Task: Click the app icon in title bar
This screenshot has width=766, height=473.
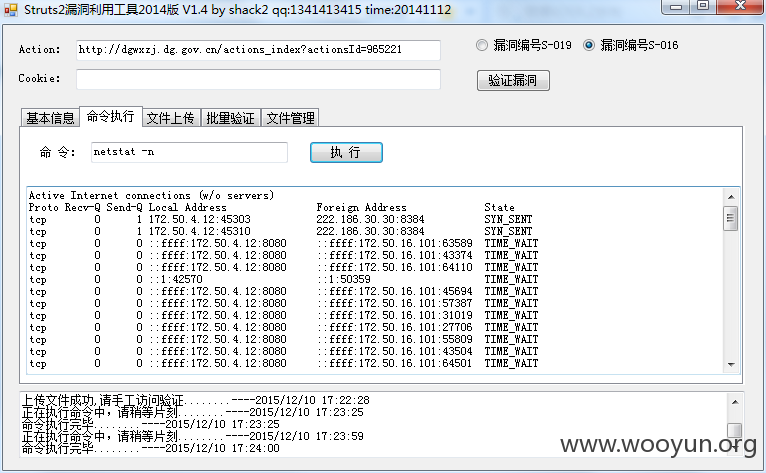Action: point(11,10)
